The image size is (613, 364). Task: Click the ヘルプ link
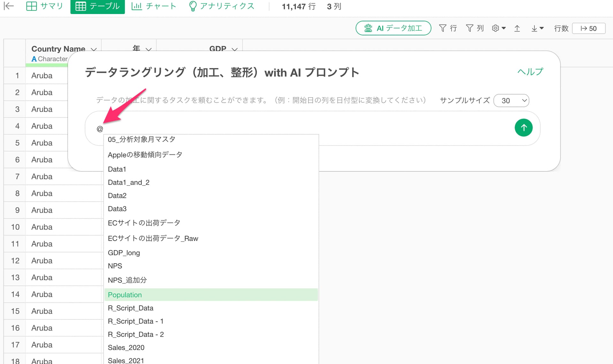coord(530,72)
